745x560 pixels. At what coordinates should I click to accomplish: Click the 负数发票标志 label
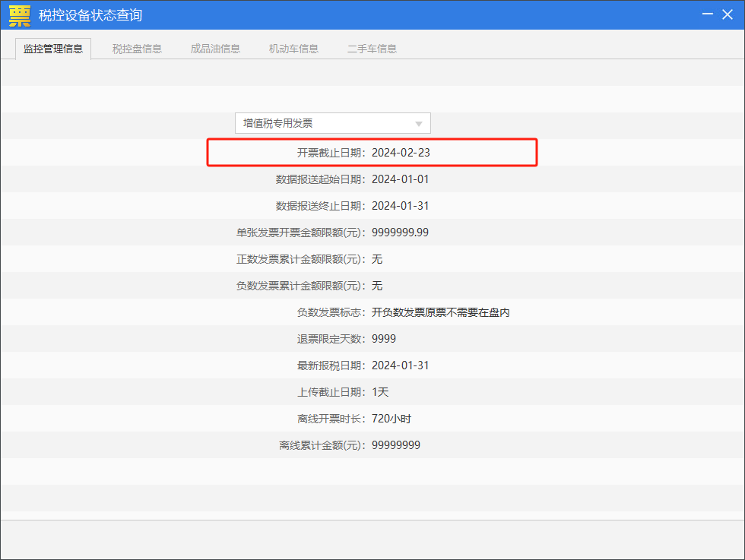coord(331,312)
